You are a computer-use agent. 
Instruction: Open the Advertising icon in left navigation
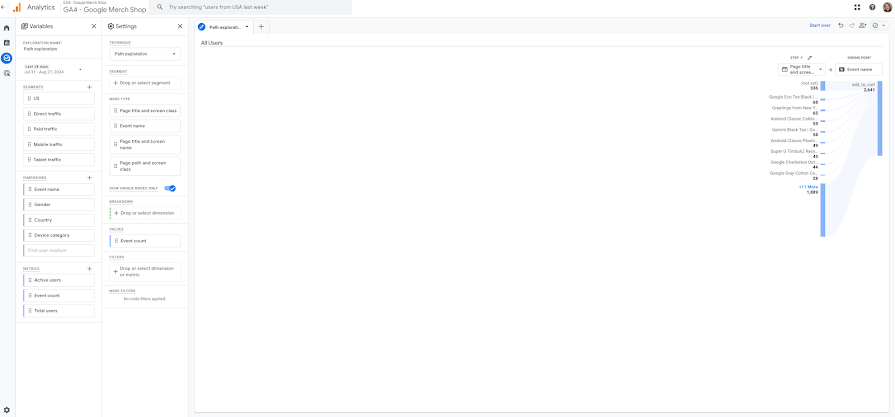coord(6,73)
